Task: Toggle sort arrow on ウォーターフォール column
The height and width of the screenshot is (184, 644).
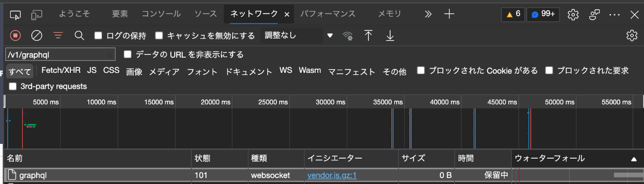Action: click(634, 159)
